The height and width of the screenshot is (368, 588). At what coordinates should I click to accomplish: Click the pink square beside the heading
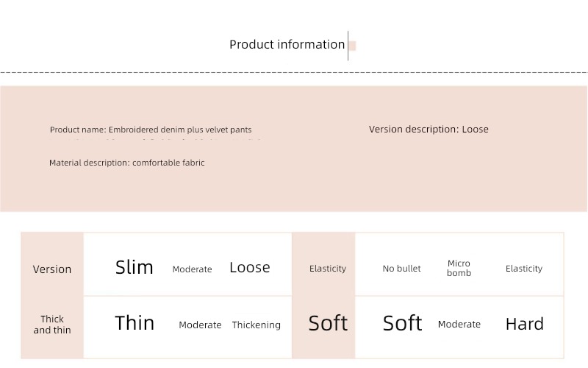pos(353,46)
